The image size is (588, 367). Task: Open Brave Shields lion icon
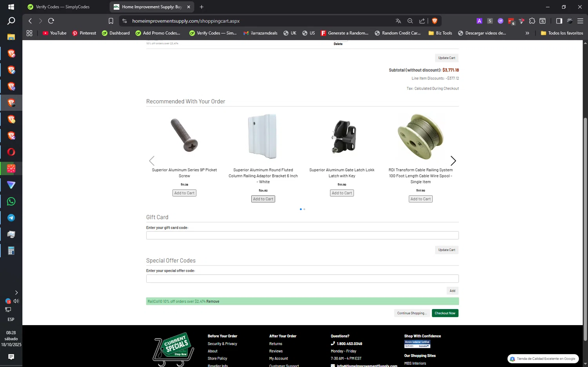click(434, 21)
